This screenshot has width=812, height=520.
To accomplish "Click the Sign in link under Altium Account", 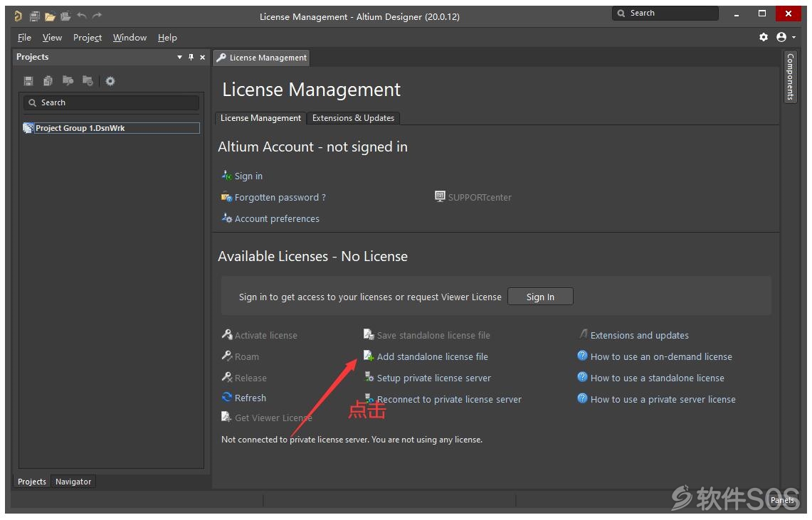I will (x=248, y=176).
